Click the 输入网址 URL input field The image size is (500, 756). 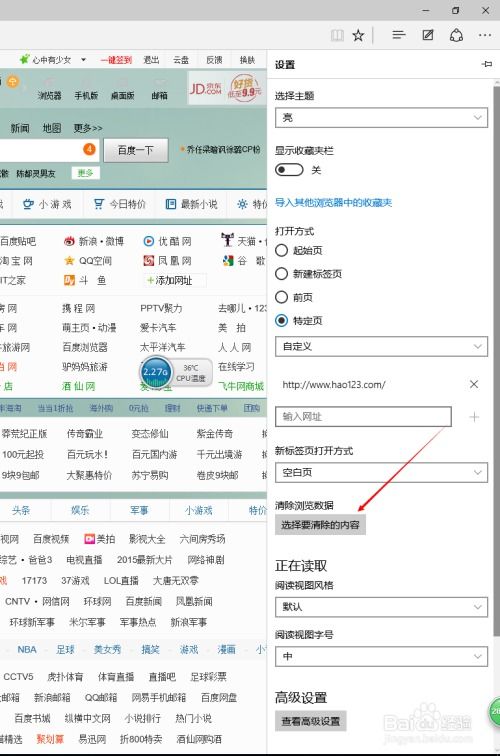363,417
